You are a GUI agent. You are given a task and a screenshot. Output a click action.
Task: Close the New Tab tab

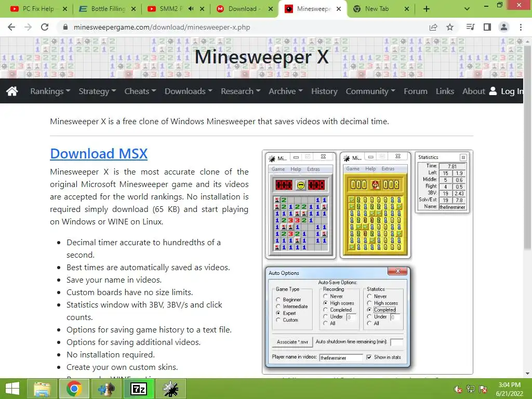point(407,9)
